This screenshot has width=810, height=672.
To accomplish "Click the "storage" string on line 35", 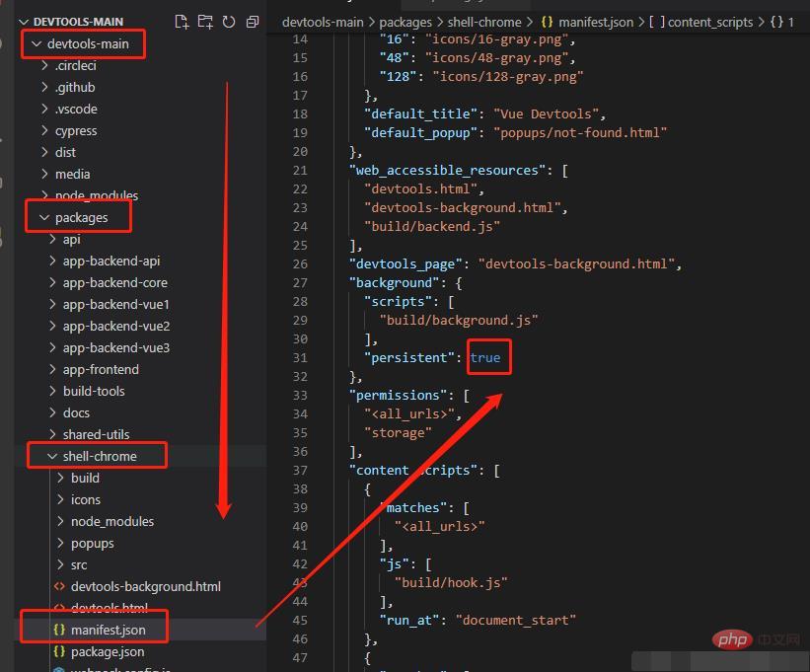I will point(398,433).
